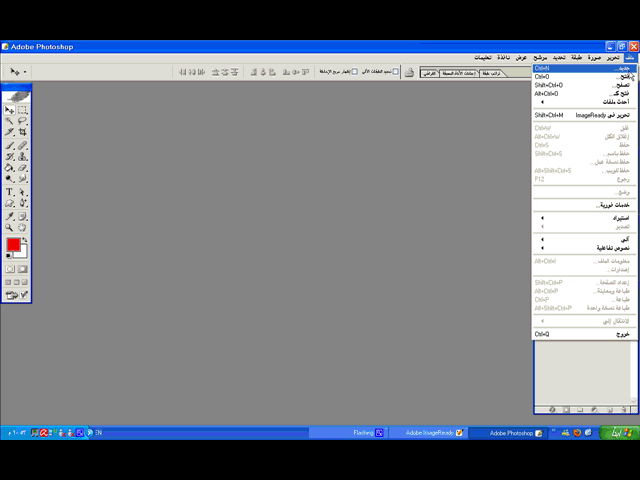The width and height of the screenshot is (640, 480).
Task: Select the Clone Stamp tool
Action: point(22,157)
